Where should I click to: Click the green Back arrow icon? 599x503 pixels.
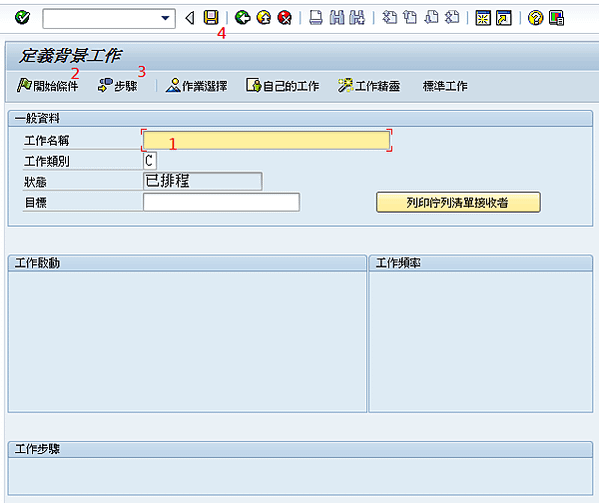click(x=243, y=18)
